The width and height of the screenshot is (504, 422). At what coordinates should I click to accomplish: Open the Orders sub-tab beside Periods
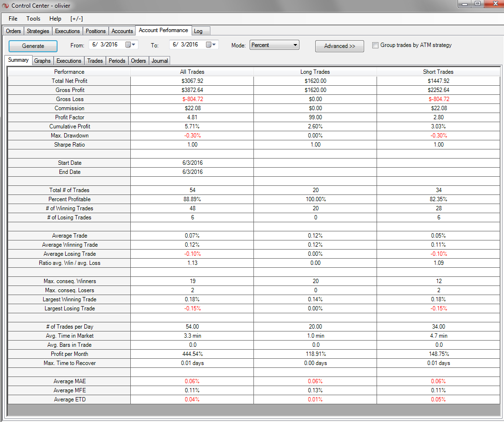pyautogui.click(x=138, y=61)
